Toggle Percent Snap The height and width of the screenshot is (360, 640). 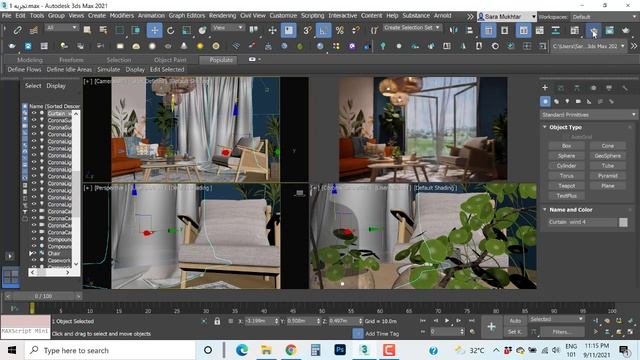click(340, 30)
